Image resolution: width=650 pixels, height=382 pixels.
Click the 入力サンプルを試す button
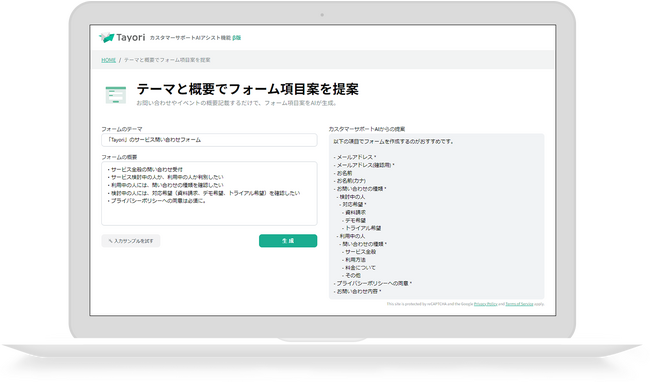point(131,241)
